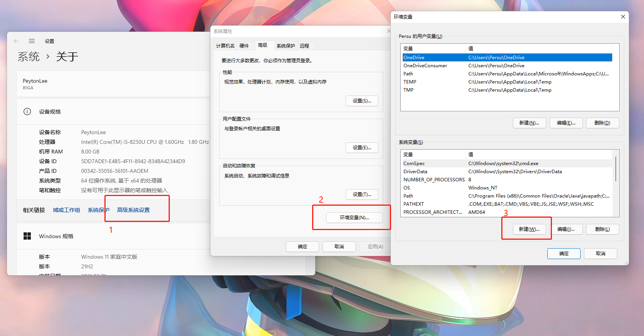Click the device specifications info icon
The image size is (644, 336).
click(x=27, y=112)
